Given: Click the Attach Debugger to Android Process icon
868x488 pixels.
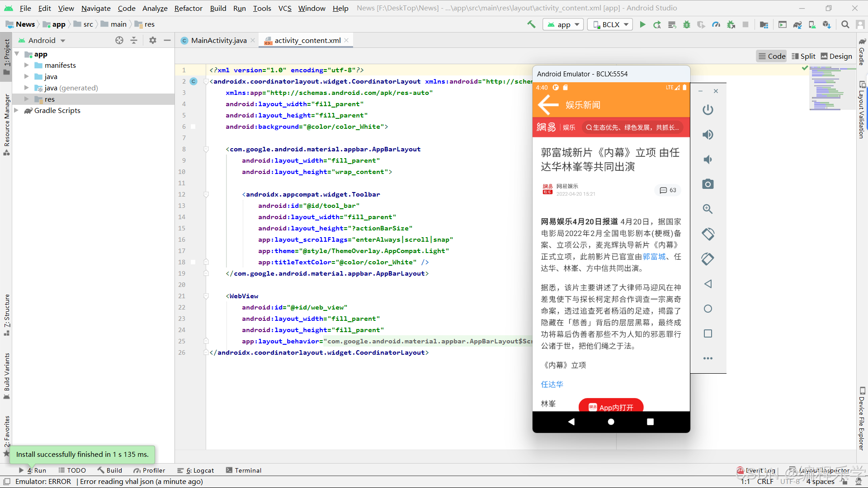Looking at the screenshot, I should [x=731, y=24].
